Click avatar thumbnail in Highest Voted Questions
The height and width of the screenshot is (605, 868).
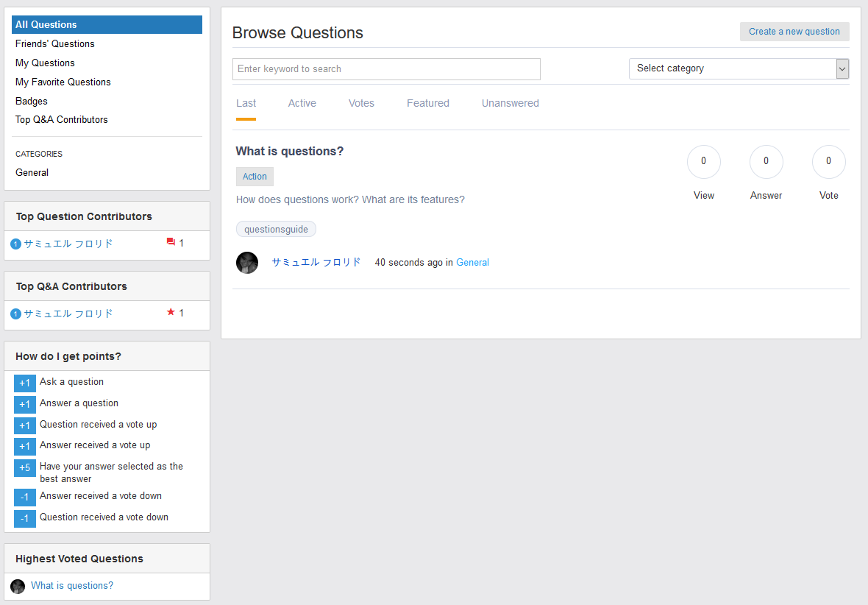pos(18,586)
